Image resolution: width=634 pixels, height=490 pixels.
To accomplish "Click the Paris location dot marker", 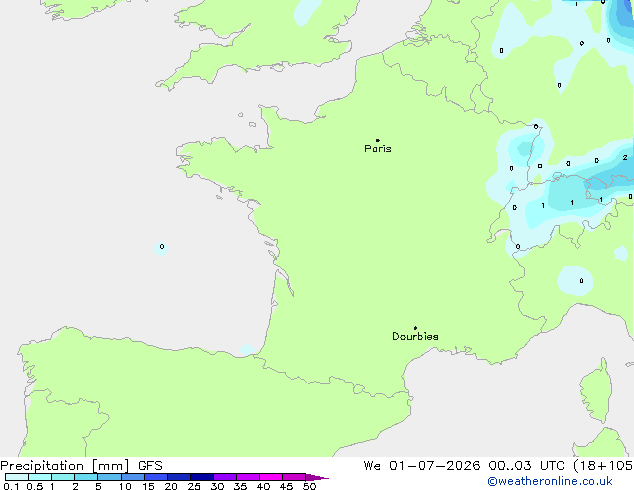I will (x=378, y=140).
